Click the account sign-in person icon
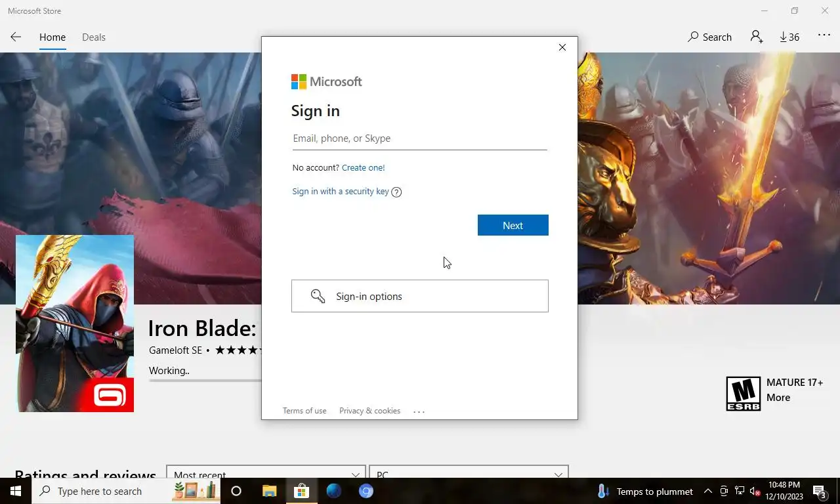This screenshot has width=840, height=504. [x=757, y=37]
